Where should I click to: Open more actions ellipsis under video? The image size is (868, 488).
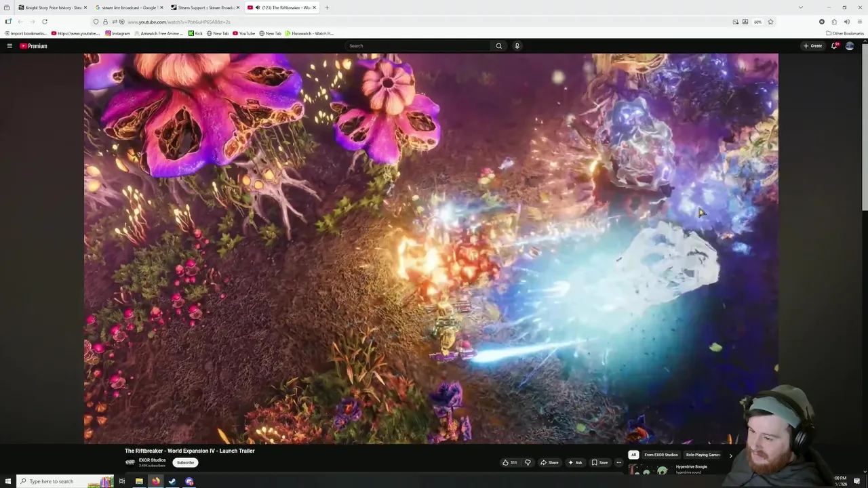coord(618,462)
